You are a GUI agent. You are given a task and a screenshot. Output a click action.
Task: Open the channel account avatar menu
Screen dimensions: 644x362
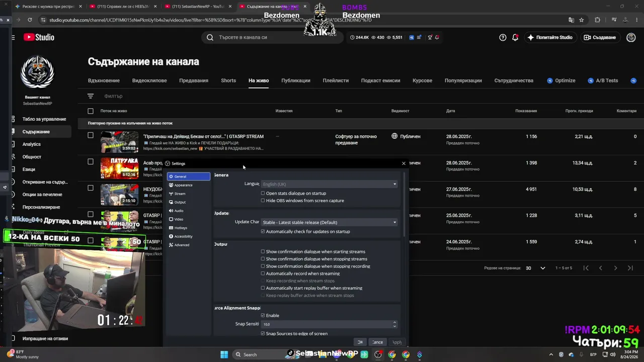pos(631,37)
